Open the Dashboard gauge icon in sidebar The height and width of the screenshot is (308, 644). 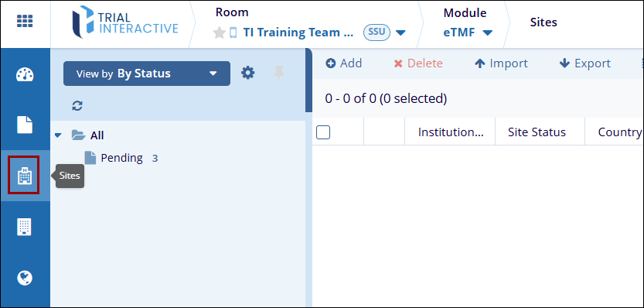coord(25,74)
